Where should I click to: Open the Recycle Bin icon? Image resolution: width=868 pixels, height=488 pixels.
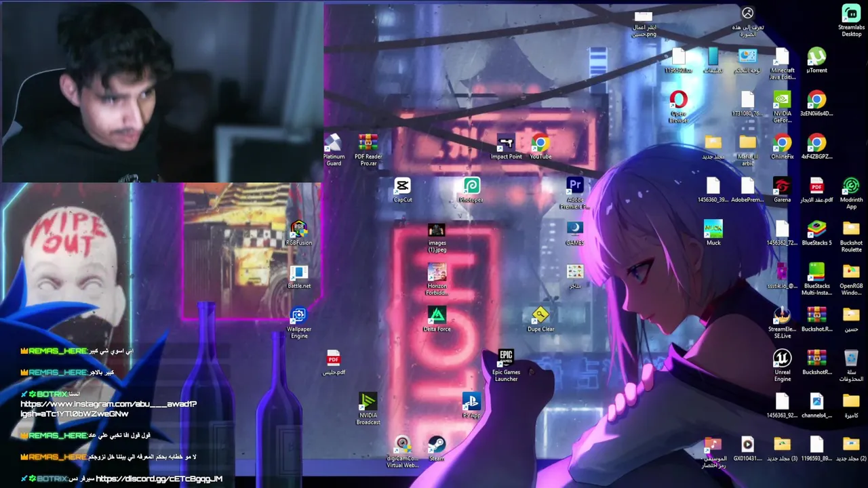(x=851, y=365)
